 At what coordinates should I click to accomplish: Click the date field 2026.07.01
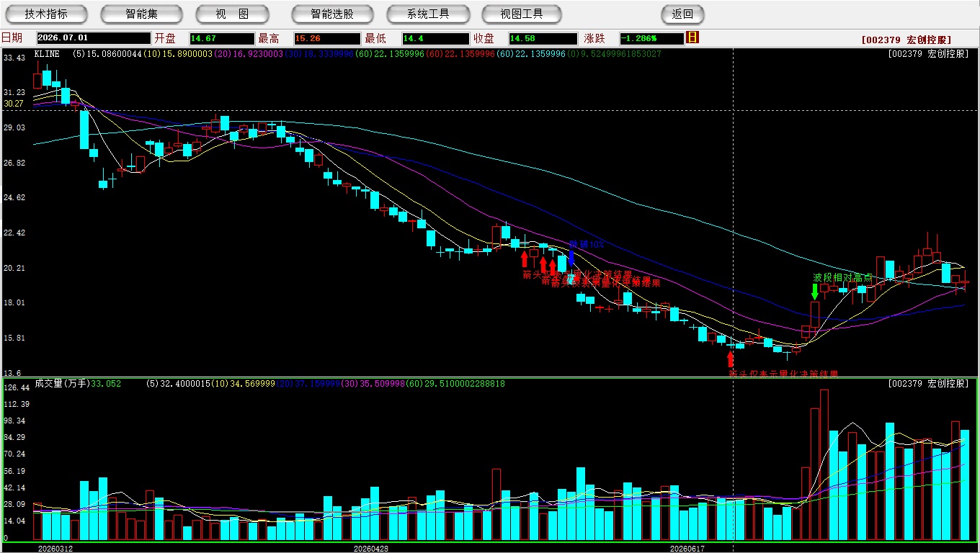[94, 38]
